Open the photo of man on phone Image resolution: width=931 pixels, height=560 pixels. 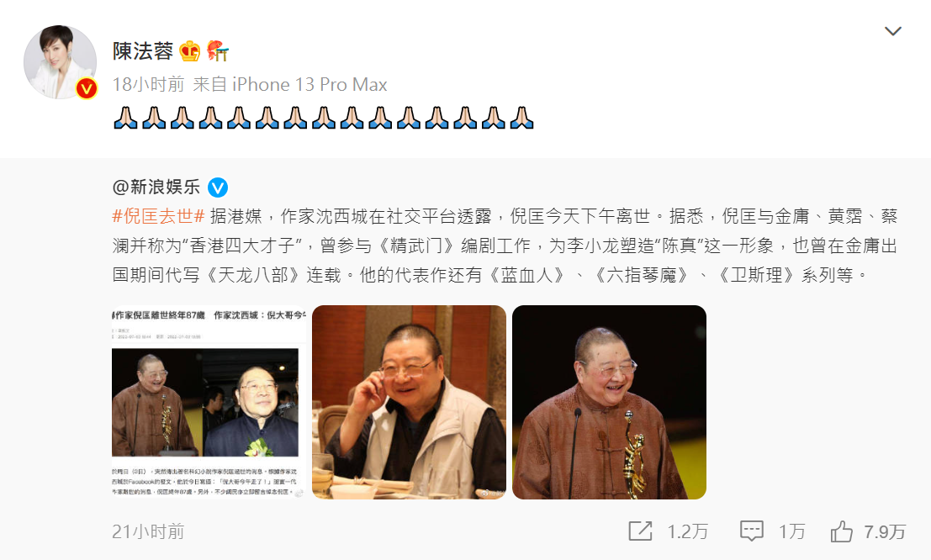coord(409,402)
